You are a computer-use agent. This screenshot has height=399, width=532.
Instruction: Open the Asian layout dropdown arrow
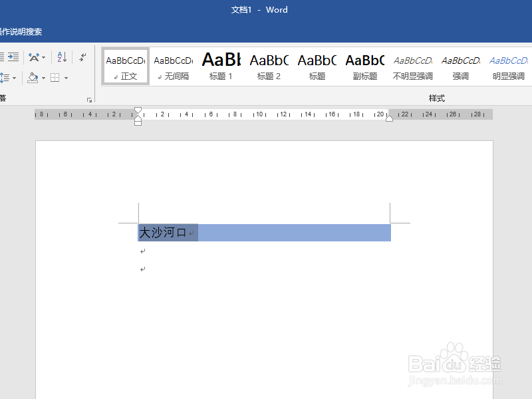43,57
